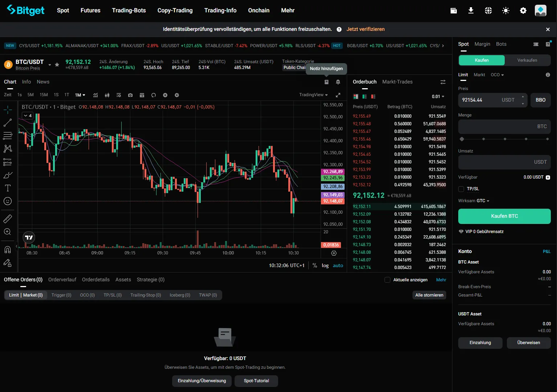Open the user profile avatar

pos(541,11)
